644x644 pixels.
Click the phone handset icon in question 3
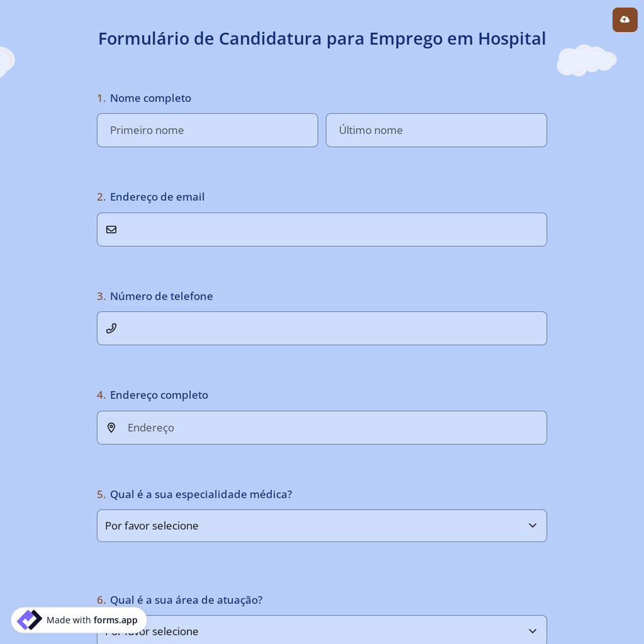[111, 328]
